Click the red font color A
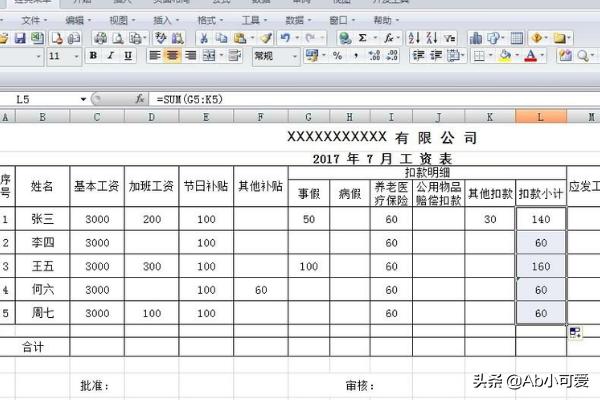600x400 pixels. (x=531, y=56)
